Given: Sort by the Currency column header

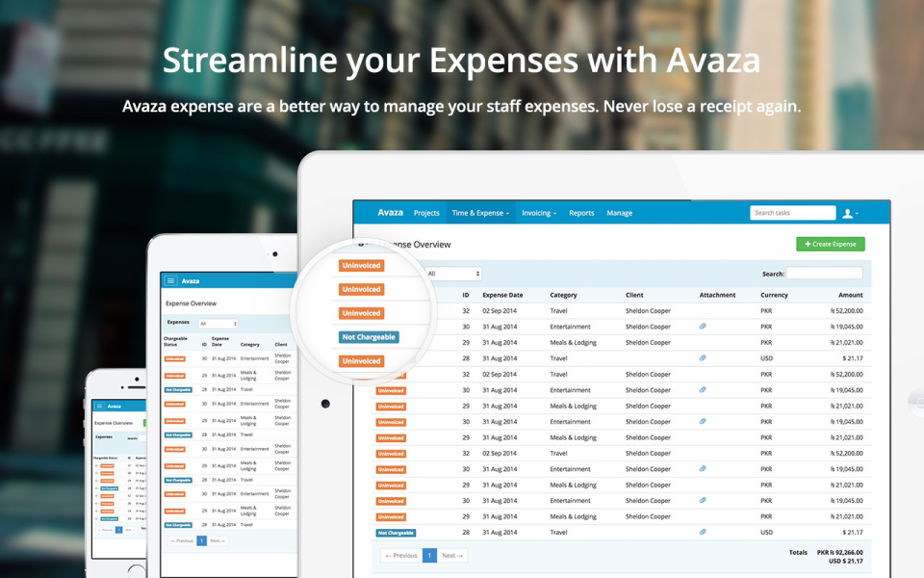Looking at the screenshot, I should point(774,295).
